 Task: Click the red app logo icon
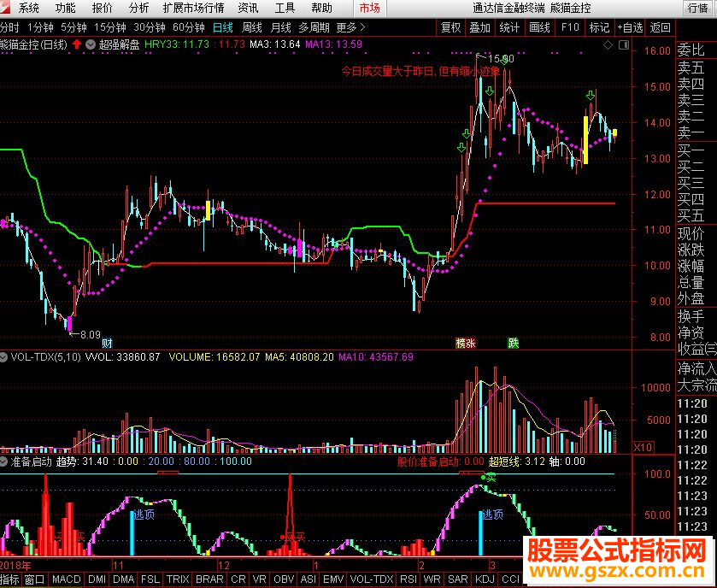pyautogui.click(x=5, y=8)
